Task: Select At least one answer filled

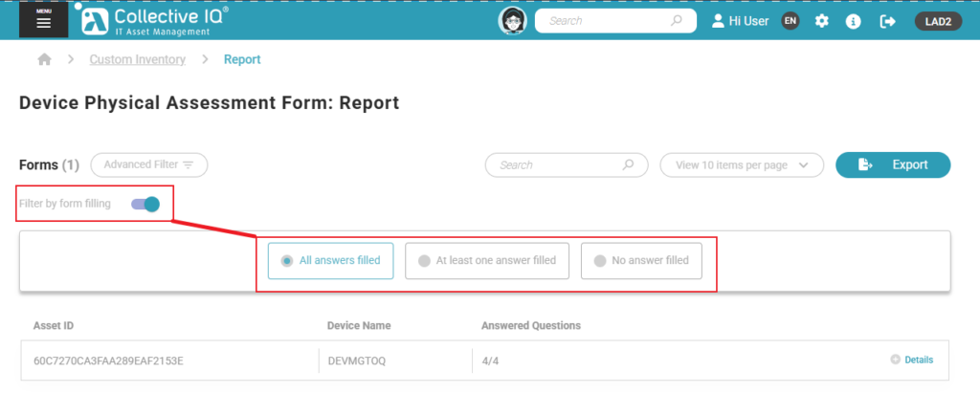Action: [x=487, y=260]
